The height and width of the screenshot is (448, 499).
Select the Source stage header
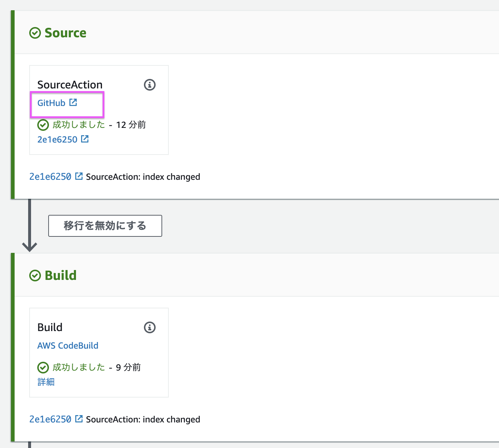(x=65, y=33)
